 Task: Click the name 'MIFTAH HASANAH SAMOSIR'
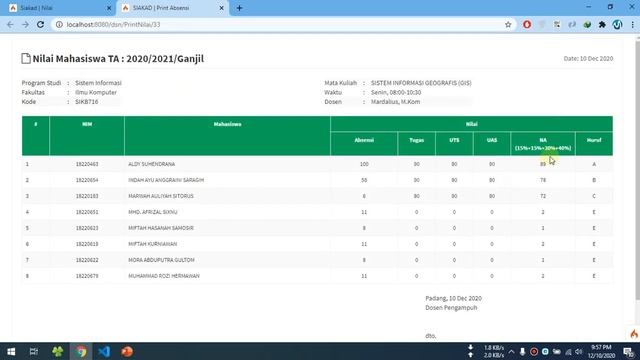[x=161, y=228]
